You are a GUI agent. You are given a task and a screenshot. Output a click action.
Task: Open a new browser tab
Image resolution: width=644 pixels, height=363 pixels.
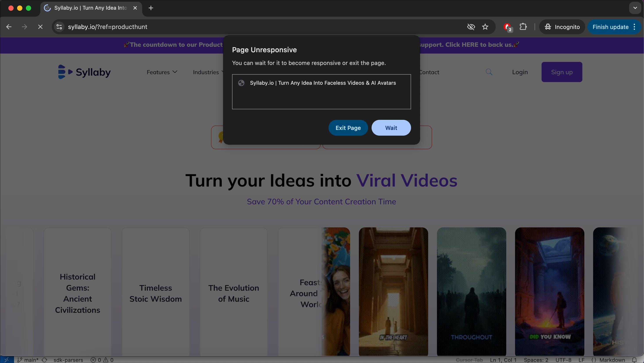click(151, 8)
